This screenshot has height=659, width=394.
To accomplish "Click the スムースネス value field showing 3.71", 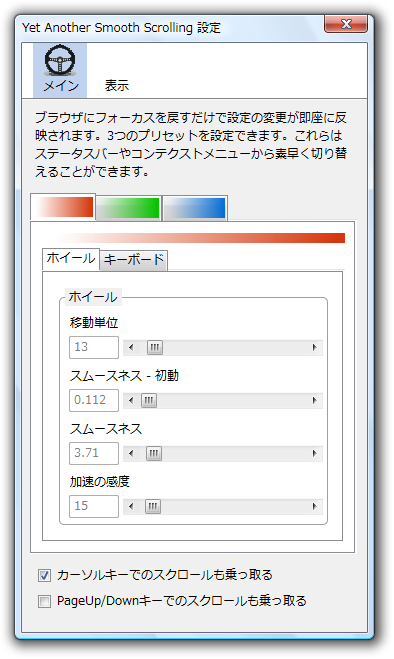I will [x=94, y=453].
